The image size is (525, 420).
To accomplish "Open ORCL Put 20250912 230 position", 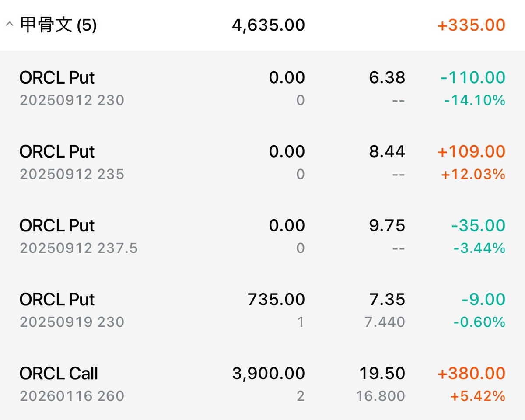I will tap(262, 88).
